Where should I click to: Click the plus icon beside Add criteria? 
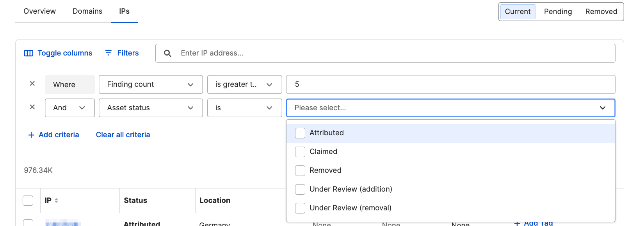(31, 135)
